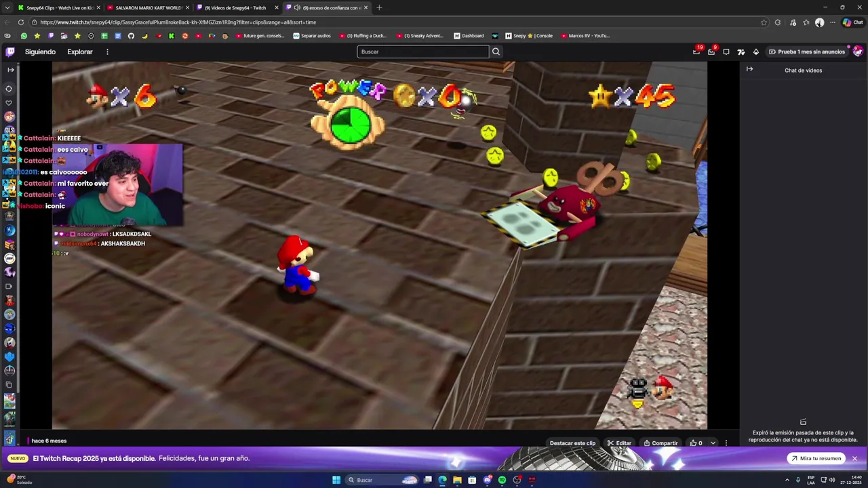Expand the chevron next to like count
868x488 pixels.
(713, 443)
